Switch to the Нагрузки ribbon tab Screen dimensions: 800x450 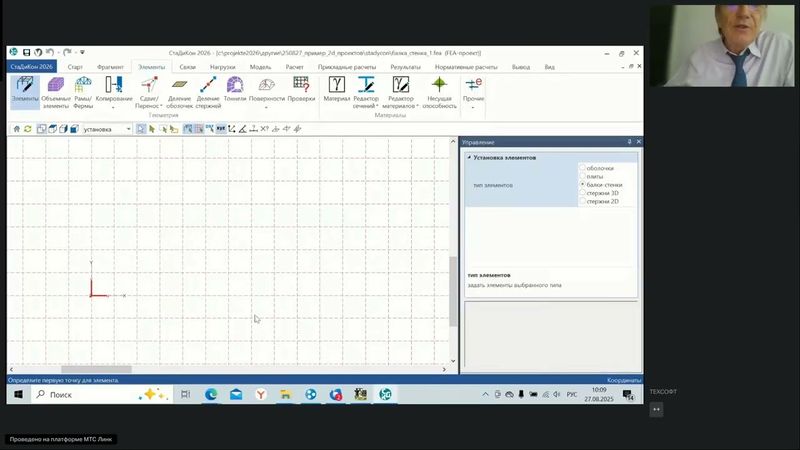click(x=222, y=67)
